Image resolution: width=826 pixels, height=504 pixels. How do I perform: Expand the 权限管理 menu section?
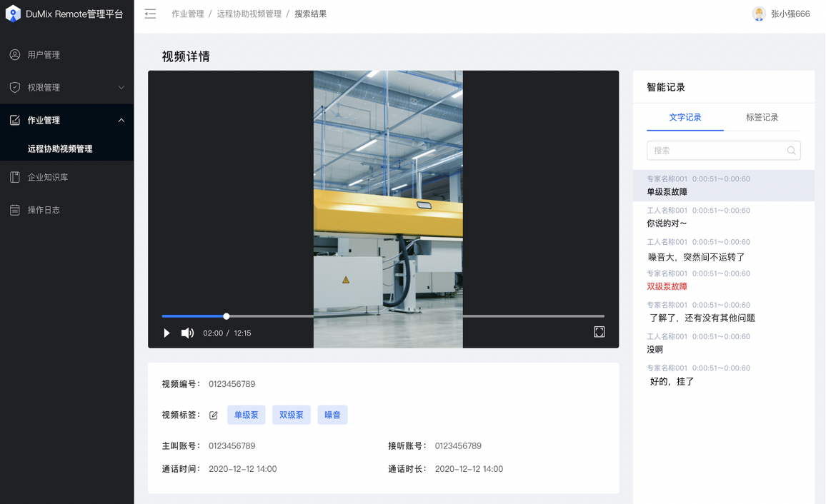click(x=121, y=87)
